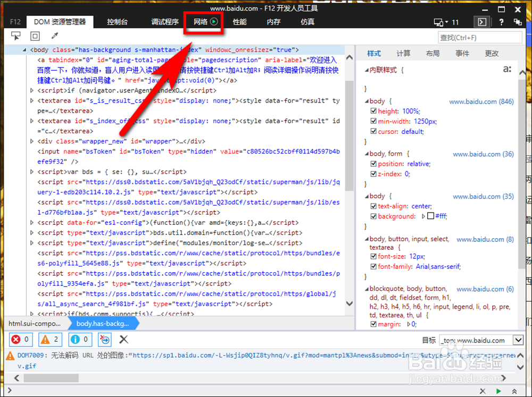
Task: Open the v.gif link in console warning
Action: click(27, 366)
